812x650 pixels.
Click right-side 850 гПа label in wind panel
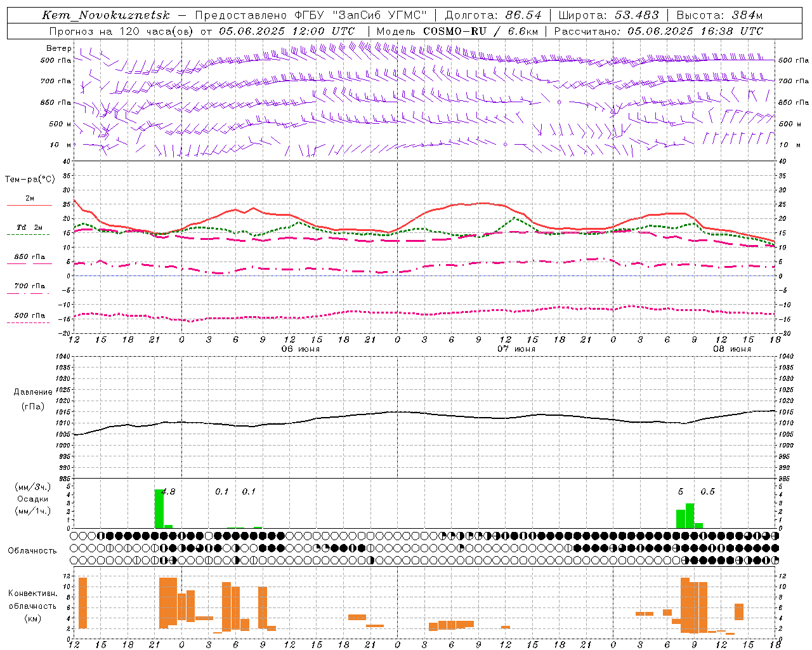click(794, 102)
